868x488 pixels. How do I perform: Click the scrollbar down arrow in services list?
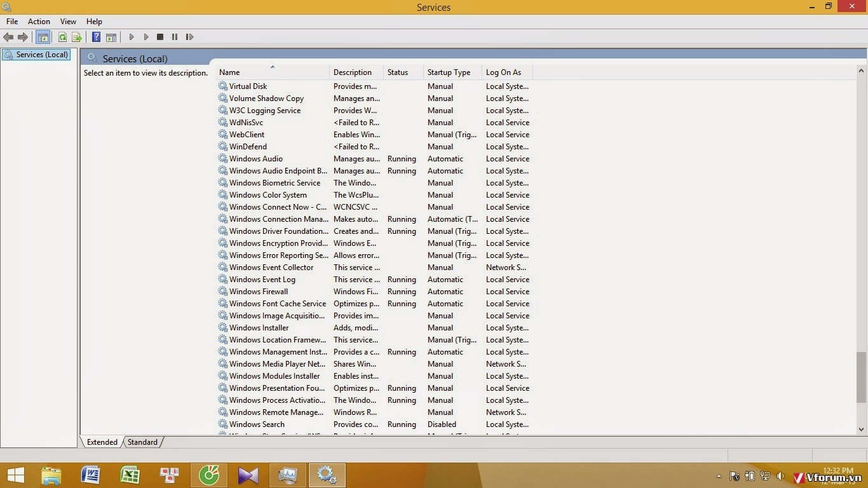[862, 430]
